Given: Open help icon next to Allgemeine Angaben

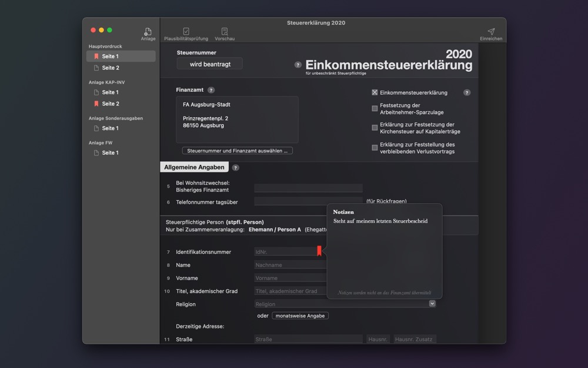Looking at the screenshot, I should click(235, 167).
